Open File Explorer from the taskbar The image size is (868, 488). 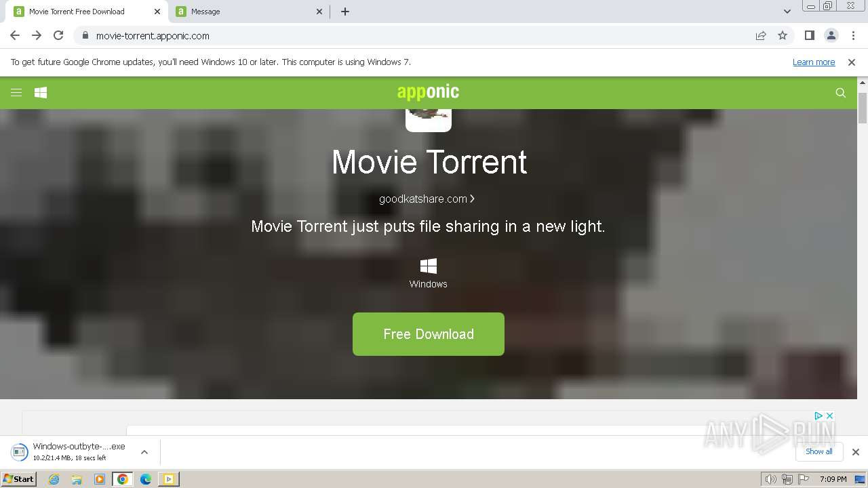coord(77,479)
